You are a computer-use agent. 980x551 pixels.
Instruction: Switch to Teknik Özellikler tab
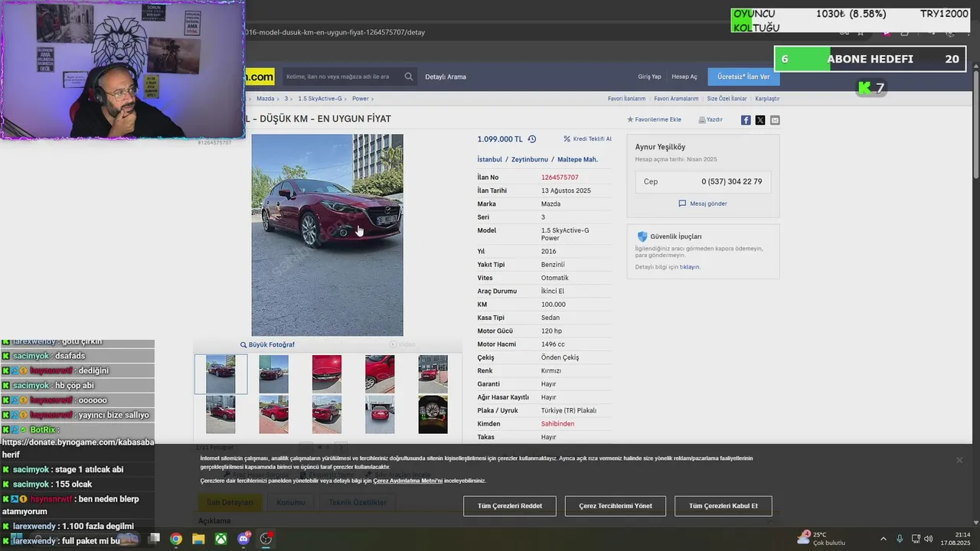point(358,503)
